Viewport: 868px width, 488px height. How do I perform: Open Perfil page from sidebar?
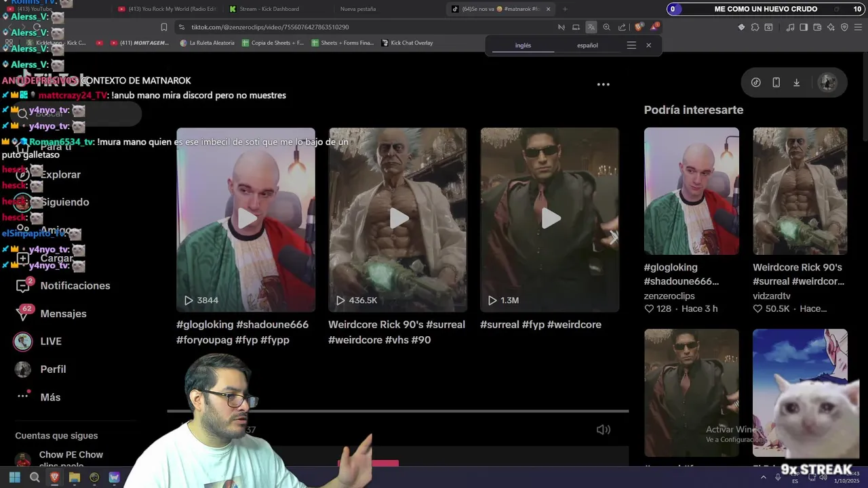click(x=41, y=369)
